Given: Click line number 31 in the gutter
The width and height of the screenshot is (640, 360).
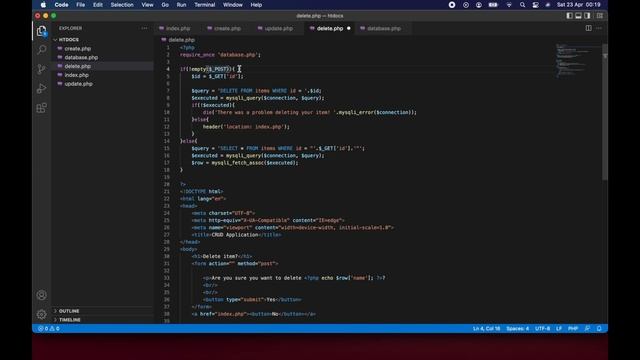Looking at the screenshot, I should [x=167, y=264].
